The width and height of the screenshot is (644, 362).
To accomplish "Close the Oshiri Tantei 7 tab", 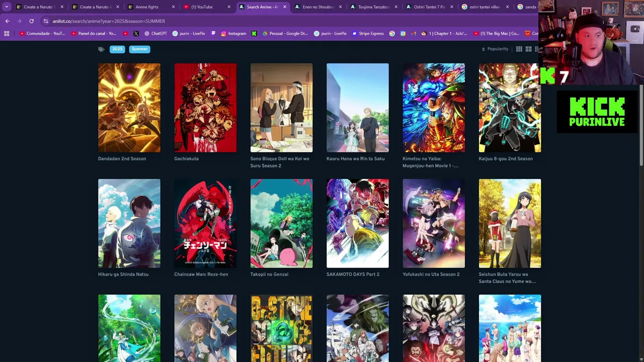I will click(x=452, y=7).
